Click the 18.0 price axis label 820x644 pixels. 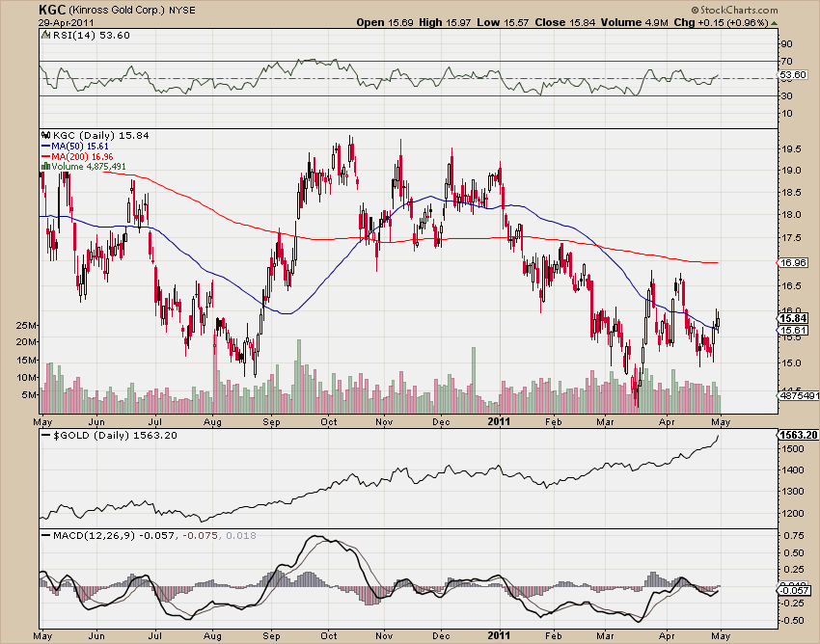pos(791,214)
